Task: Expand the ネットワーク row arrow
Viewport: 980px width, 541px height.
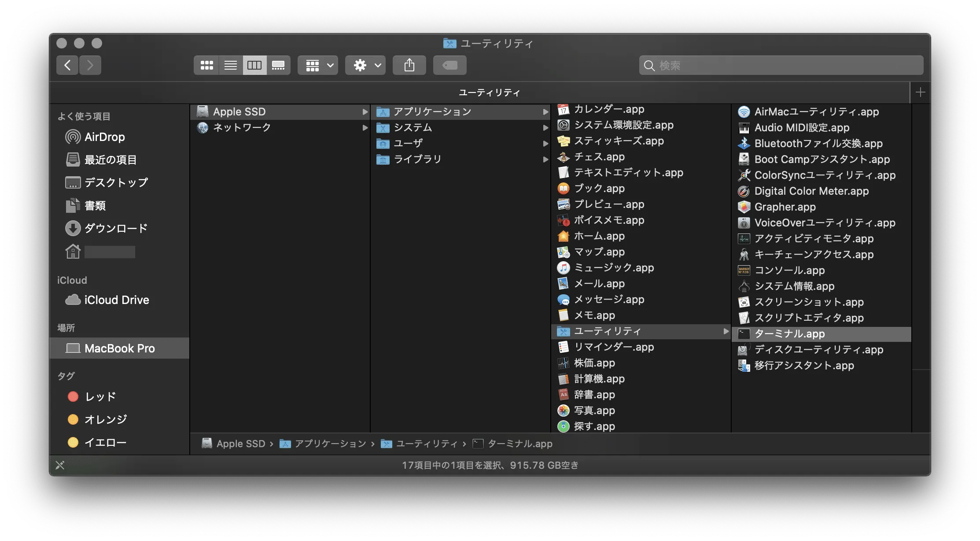Action: (365, 128)
